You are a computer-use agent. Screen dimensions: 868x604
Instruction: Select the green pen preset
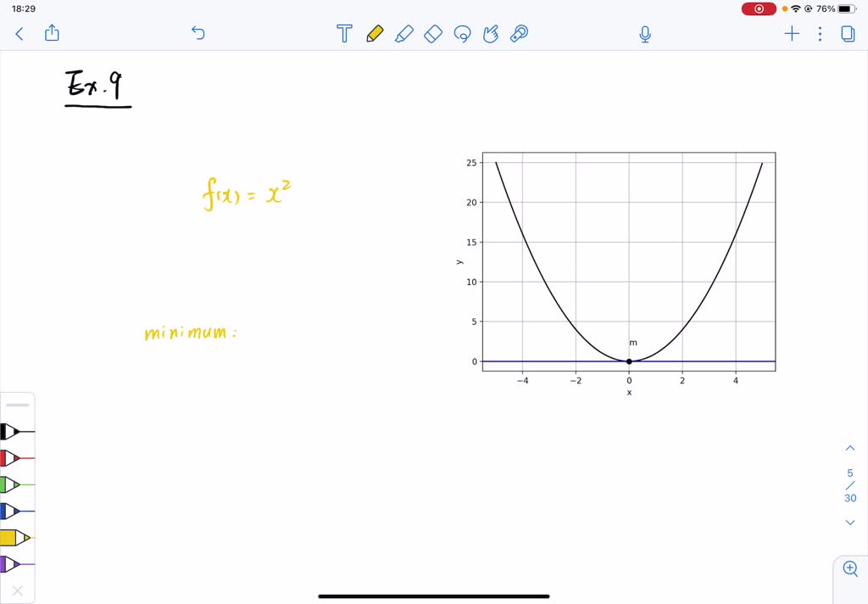point(17,485)
